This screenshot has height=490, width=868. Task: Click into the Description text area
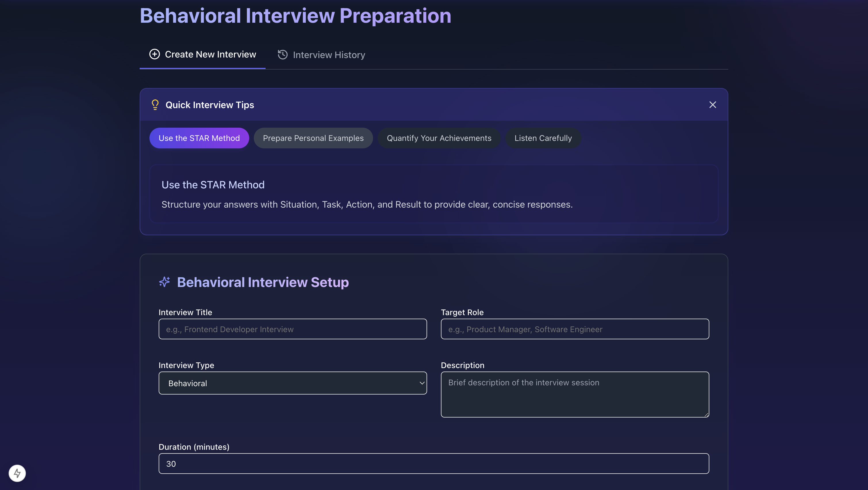575,394
